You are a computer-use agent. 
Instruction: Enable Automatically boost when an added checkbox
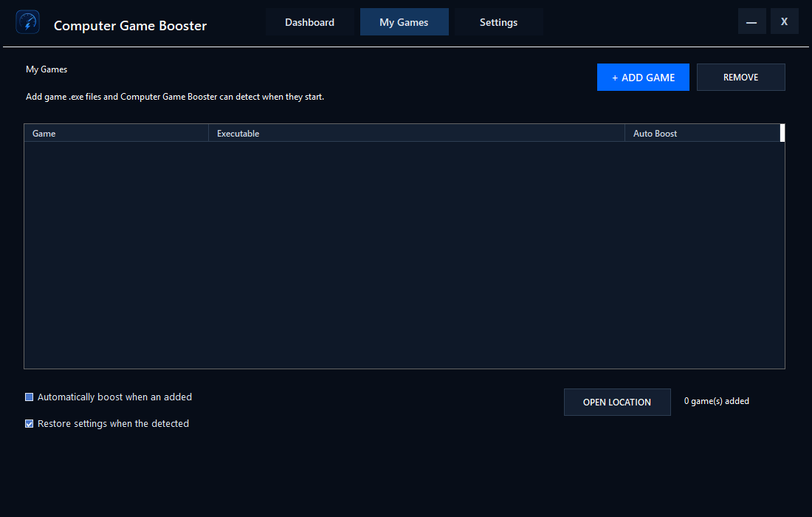click(x=30, y=397)
